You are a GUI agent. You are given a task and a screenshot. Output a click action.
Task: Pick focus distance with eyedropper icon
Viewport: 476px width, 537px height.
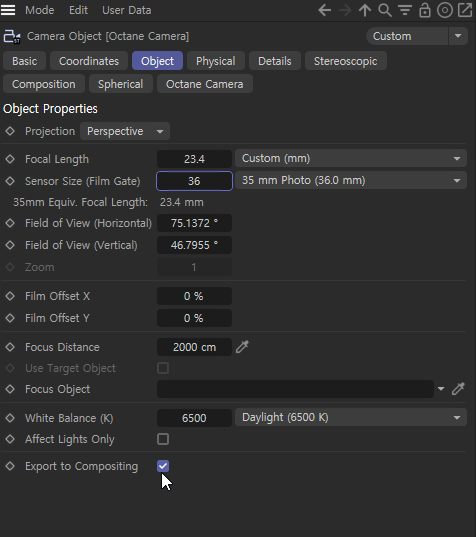(242, 347)
